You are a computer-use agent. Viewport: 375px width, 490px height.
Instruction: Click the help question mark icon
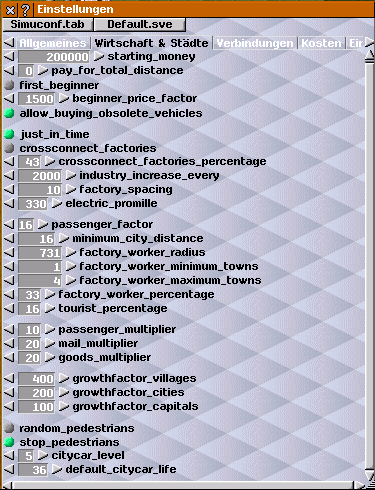(25, 10)
